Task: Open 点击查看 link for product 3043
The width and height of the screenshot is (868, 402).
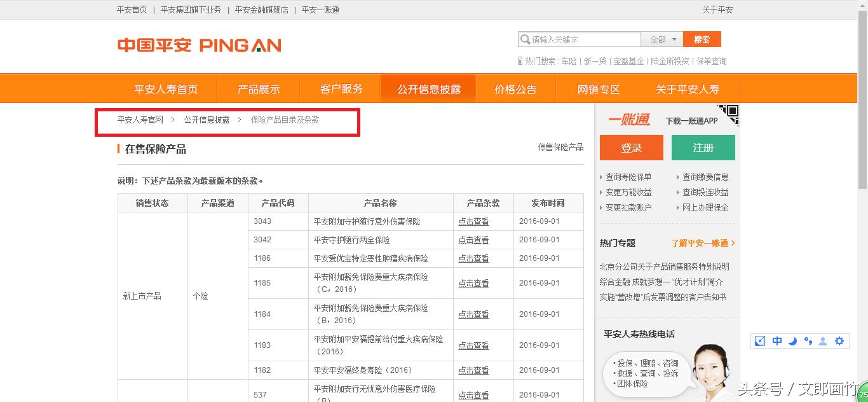Action: pyautogui.click(x=473, y=221)
